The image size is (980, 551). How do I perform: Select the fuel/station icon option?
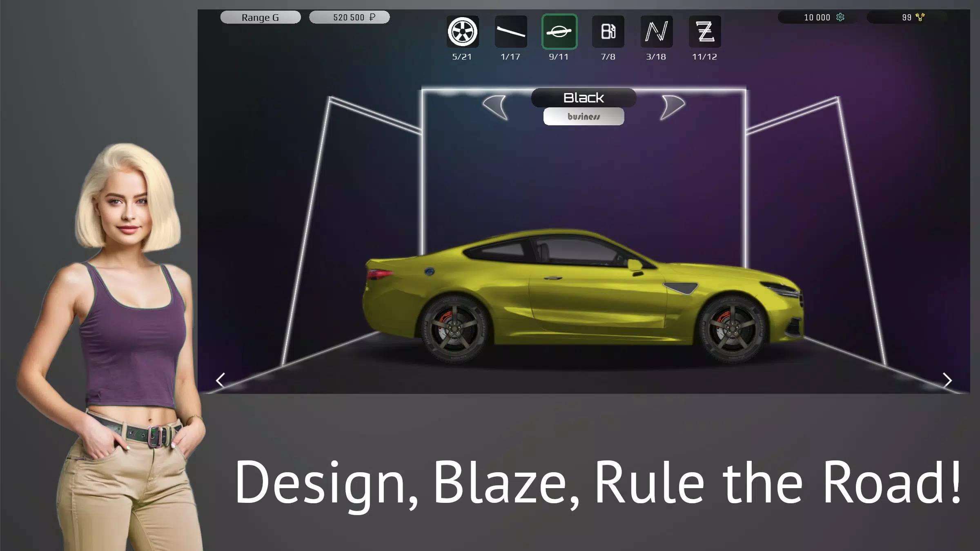pos(607,31)
